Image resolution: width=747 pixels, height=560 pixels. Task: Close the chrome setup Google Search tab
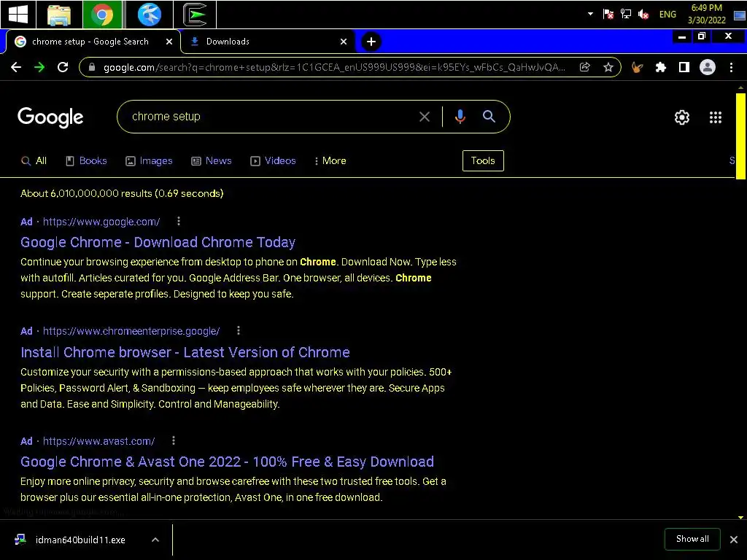169,42
